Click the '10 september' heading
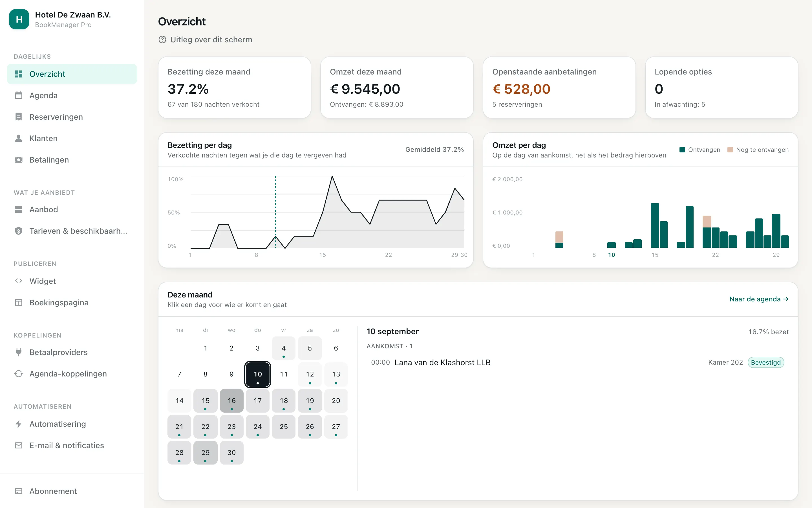The image size is (812, 508). point(392,332)
